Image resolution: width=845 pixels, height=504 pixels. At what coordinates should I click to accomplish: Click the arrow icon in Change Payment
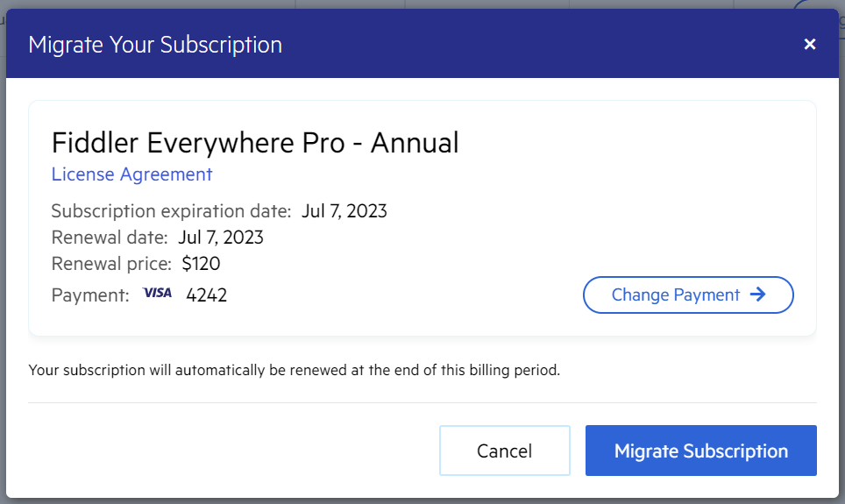point(757,295)
